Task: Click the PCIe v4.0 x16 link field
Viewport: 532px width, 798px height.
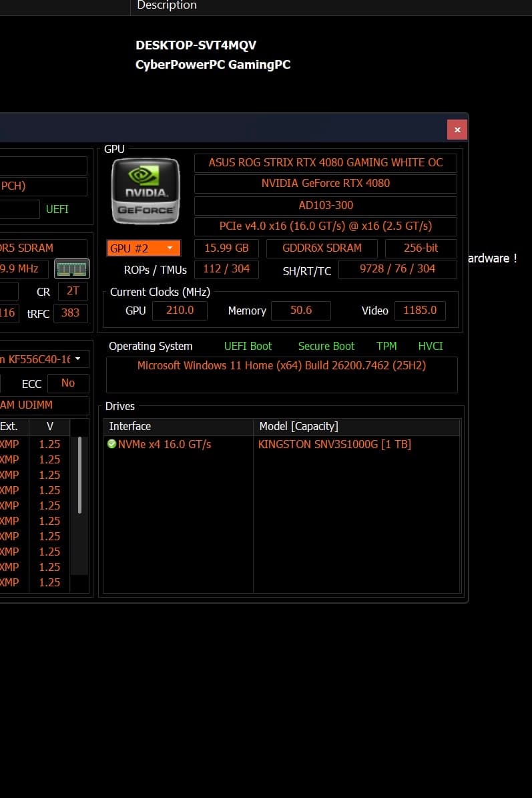Action: [326, 226]
